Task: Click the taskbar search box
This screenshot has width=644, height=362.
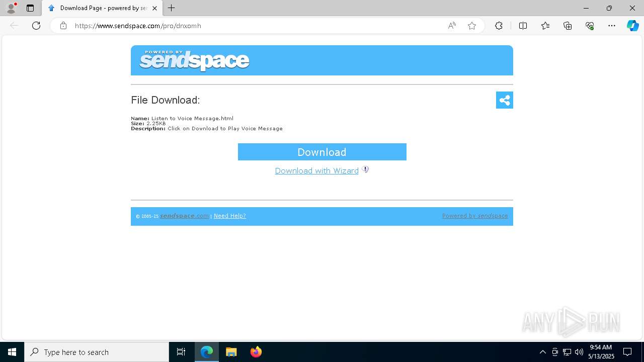Action: (x=97, y=352)
